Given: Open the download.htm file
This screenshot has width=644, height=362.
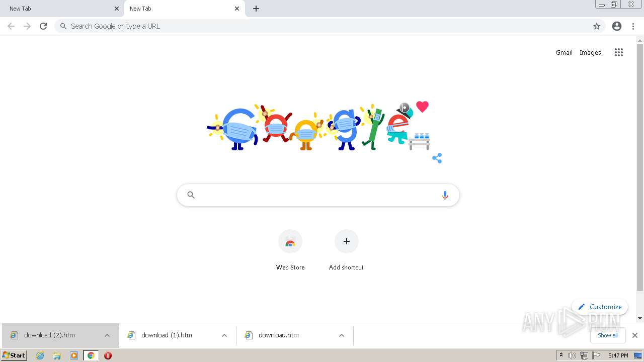Looking at the screenshot, I should click(x=278, y=335).
